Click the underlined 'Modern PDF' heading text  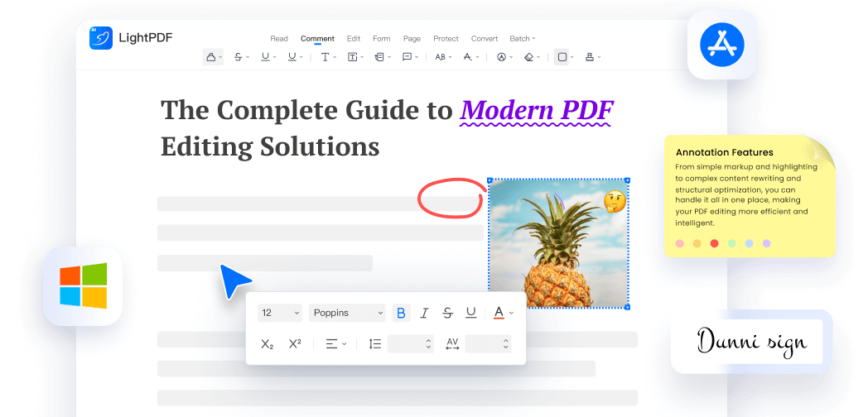[x=537, y=110]
